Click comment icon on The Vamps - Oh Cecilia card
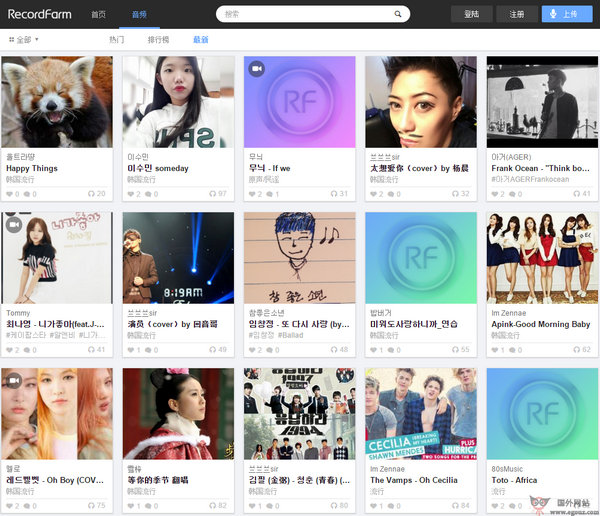This screenshot has height=516, width=600. [x=391, y=505]
